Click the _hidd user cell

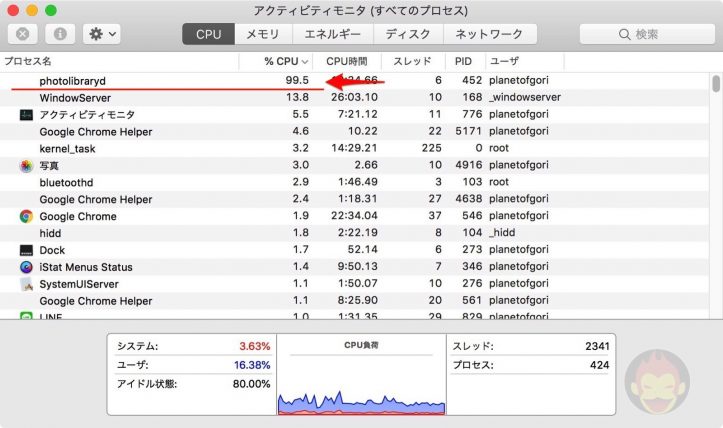click(502, 232)
